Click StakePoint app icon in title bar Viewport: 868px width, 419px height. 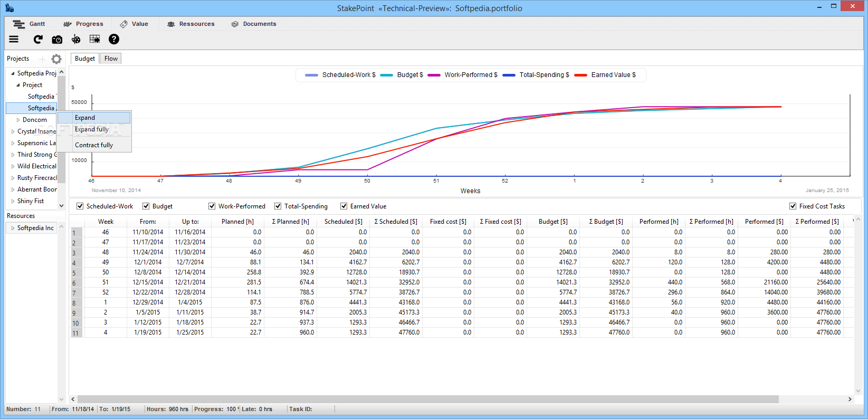click(x=9, y=8)
